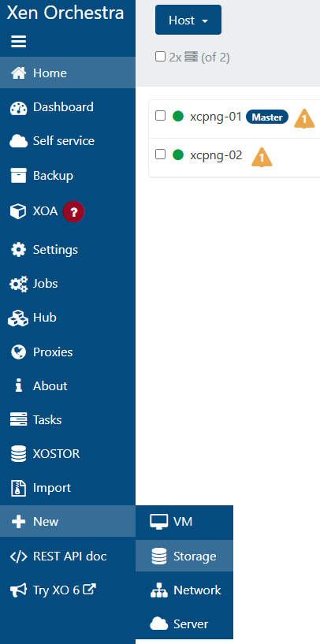Image resolution: width=320 pixels, height=644 pixels.
Task: Tick the select-all hosts checkbox
Action: pyautogui.click(x=160, y=57)
